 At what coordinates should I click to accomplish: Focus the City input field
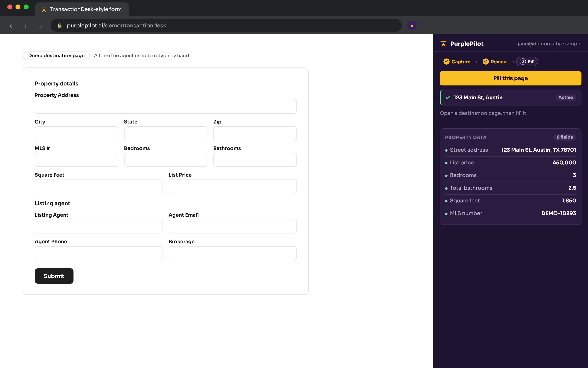[77, 133]
